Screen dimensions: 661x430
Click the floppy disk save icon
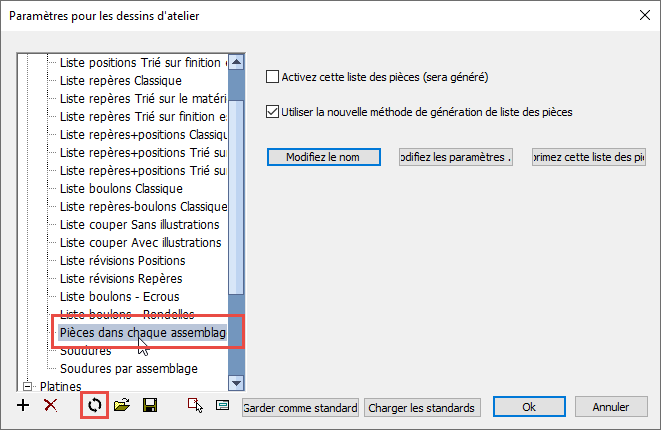150,406
